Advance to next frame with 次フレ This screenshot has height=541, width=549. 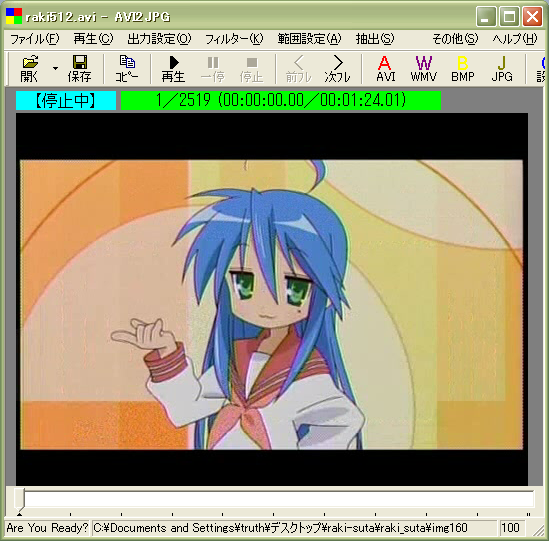coord(337,69)
